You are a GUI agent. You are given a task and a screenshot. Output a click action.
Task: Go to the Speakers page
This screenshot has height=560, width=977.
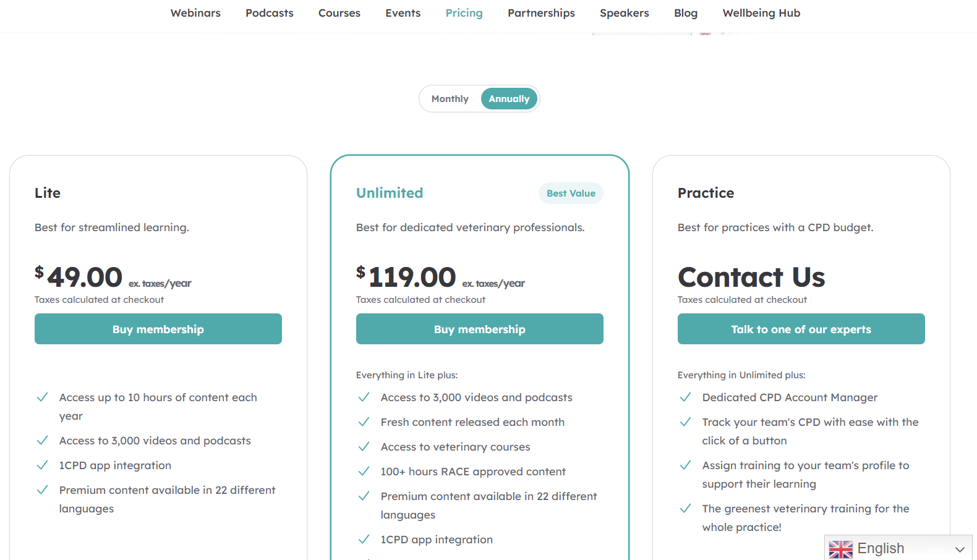(624, 12)
